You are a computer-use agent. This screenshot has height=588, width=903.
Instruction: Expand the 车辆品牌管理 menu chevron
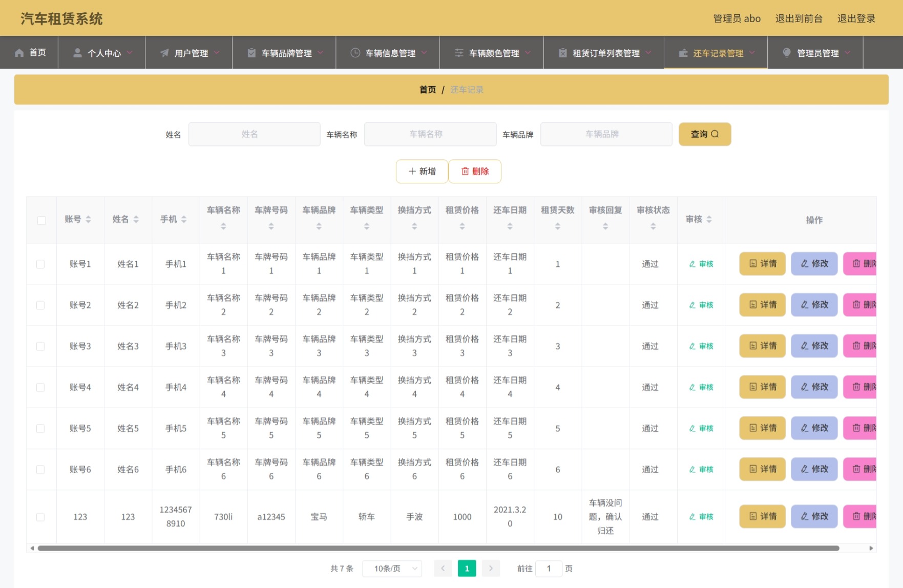coord(320,52)
